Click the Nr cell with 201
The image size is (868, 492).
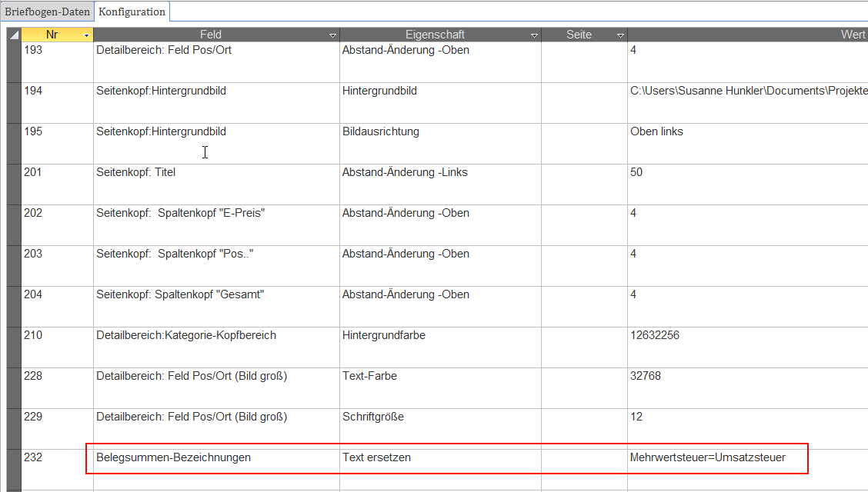34,172
